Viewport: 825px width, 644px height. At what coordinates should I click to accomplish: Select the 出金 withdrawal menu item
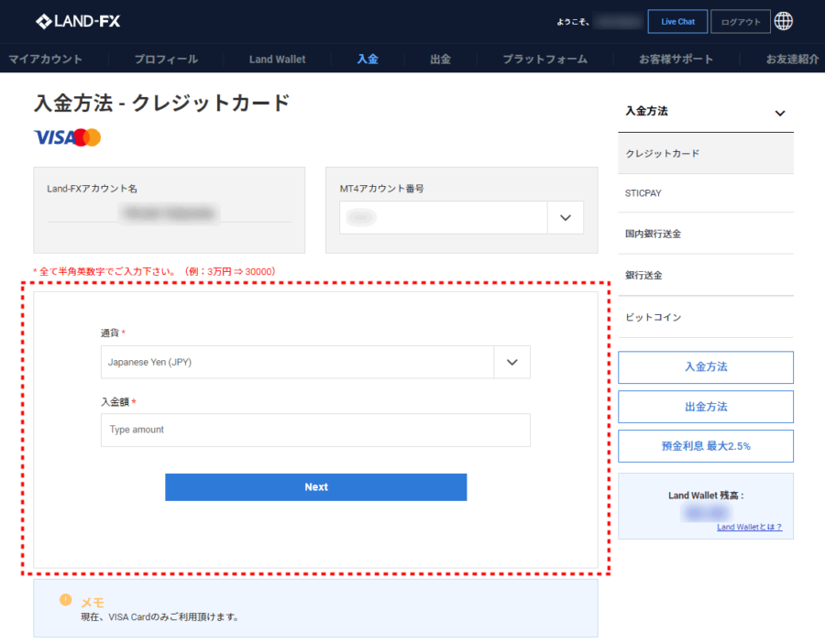click(440, 59)
